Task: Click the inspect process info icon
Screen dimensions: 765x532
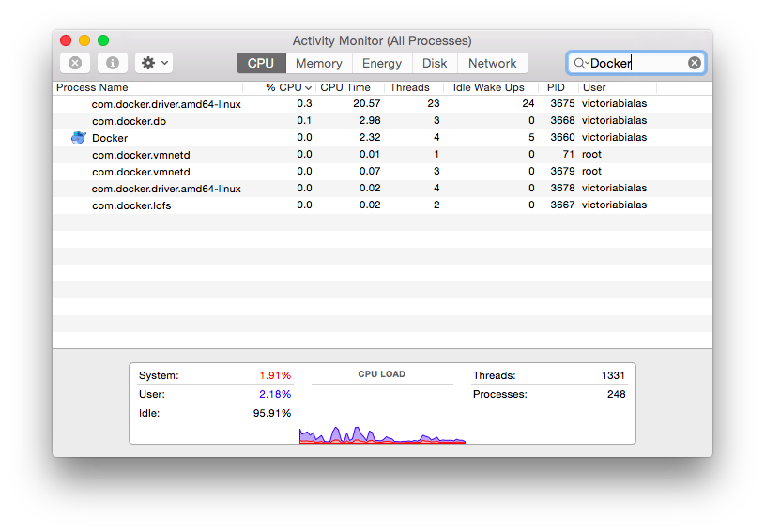Action: tap(112, 63)
